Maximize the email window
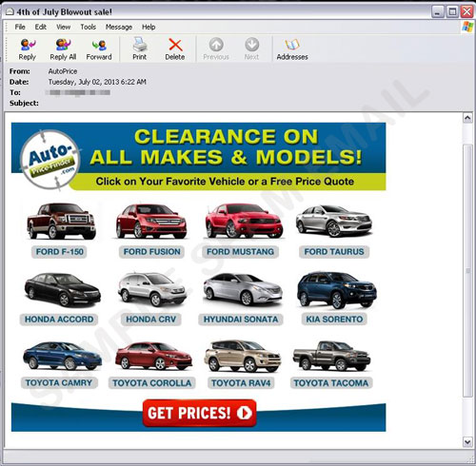The height and width of the screenshot is (466, 476). coord(452,12)
